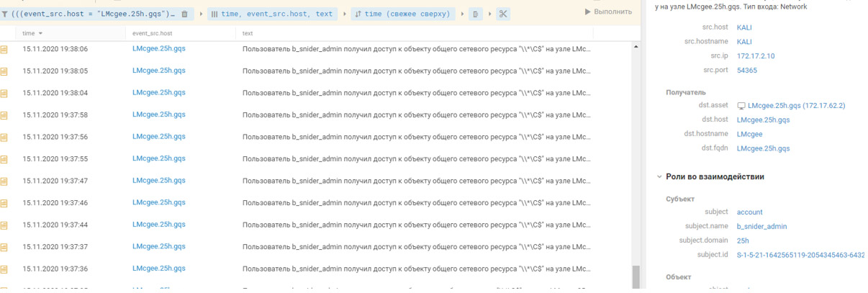The image size is (868, 293).
Task: Open LMcgee.25h.gqs host link in 19:37:56 row
Action: (x=159, y=136)
